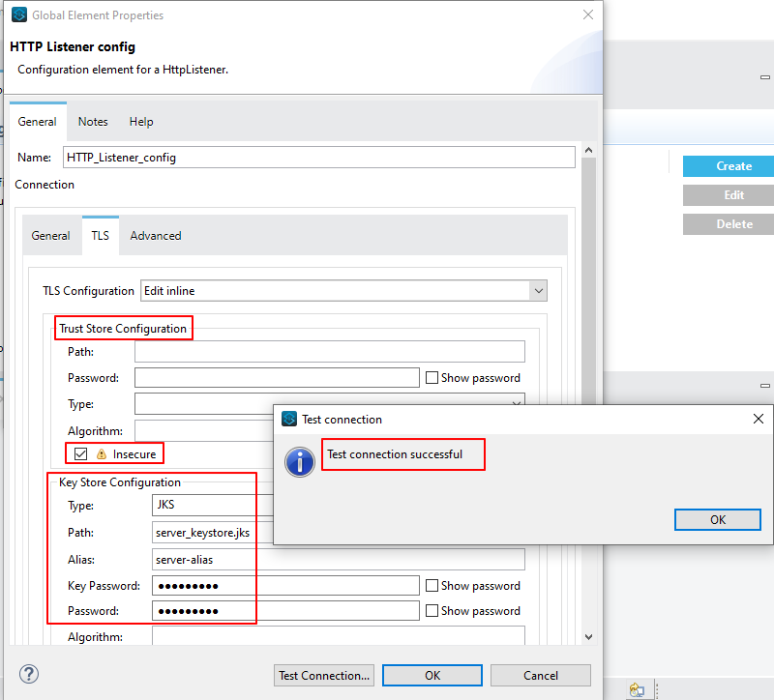Open the Trust Store Type dropdown

point(517,402)
